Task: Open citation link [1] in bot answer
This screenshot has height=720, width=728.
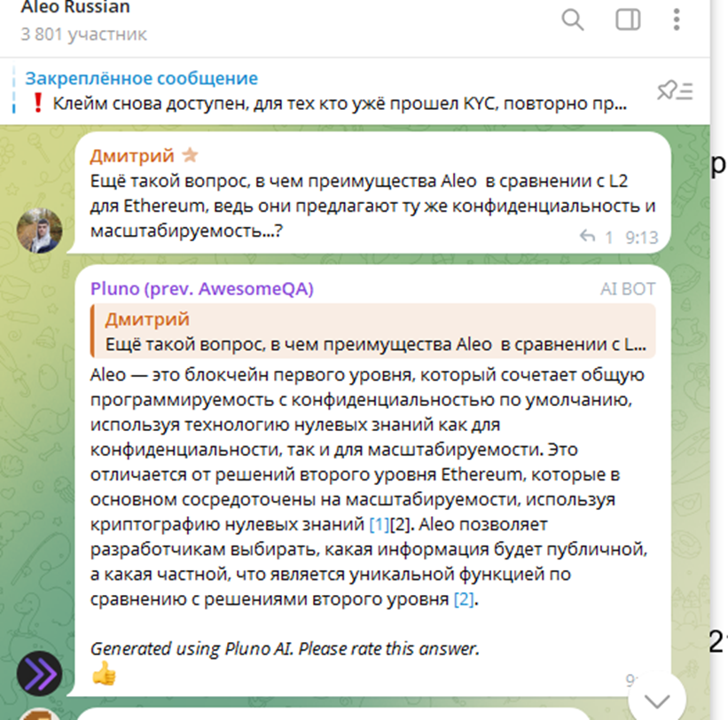Action: (x=380, y=524)
